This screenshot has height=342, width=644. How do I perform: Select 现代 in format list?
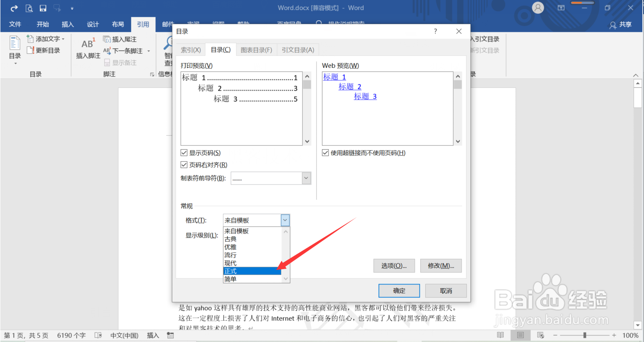click(252, 263)
